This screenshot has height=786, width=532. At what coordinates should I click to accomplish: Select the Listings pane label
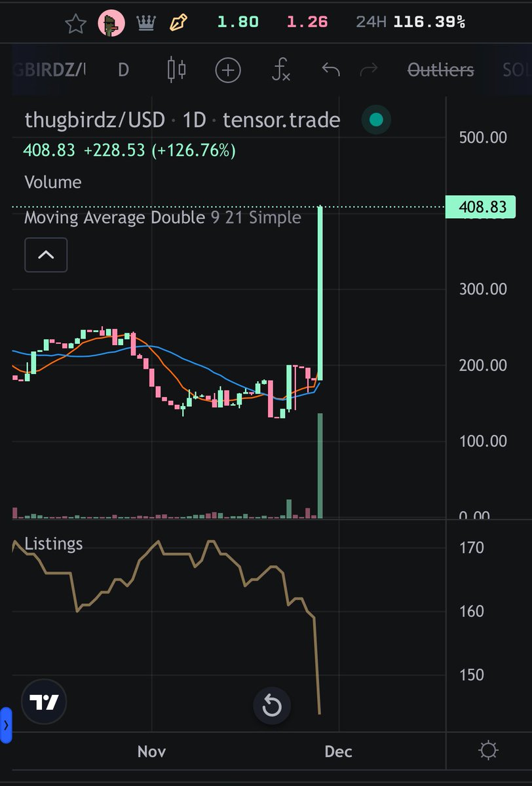point(54,544)
